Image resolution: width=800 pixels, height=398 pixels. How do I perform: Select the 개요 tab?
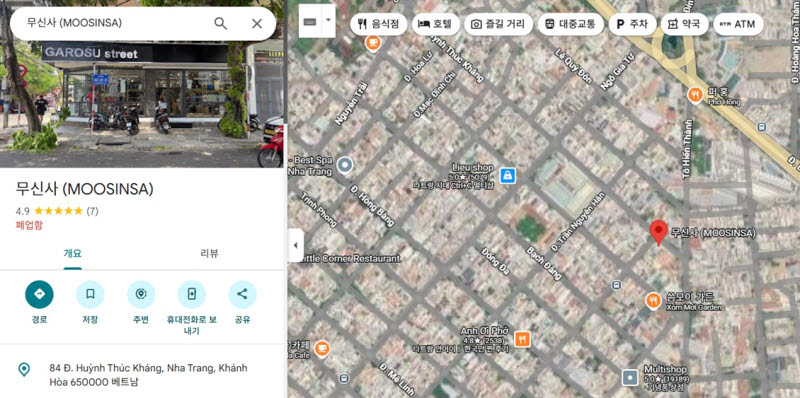[72, 254]
